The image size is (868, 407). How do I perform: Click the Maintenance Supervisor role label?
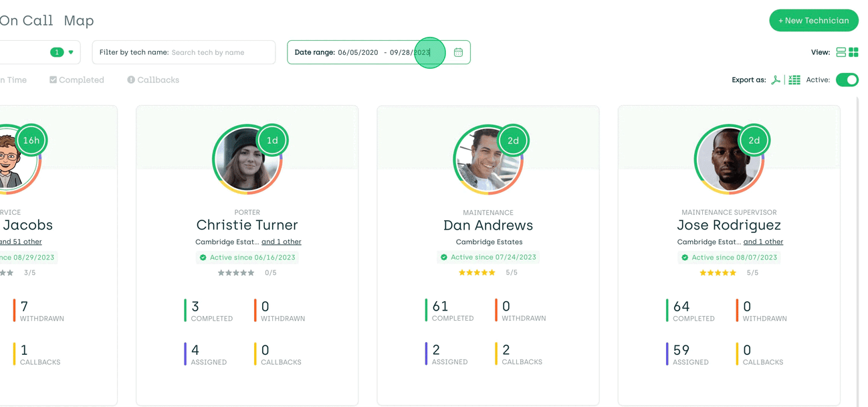click(x=729, y=212)
